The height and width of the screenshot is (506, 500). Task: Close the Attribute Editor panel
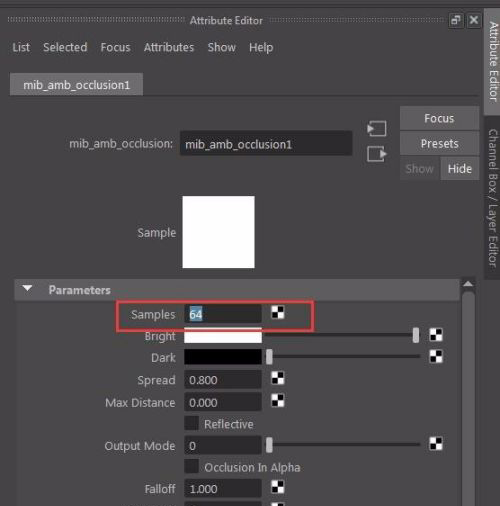pos(474,20)
